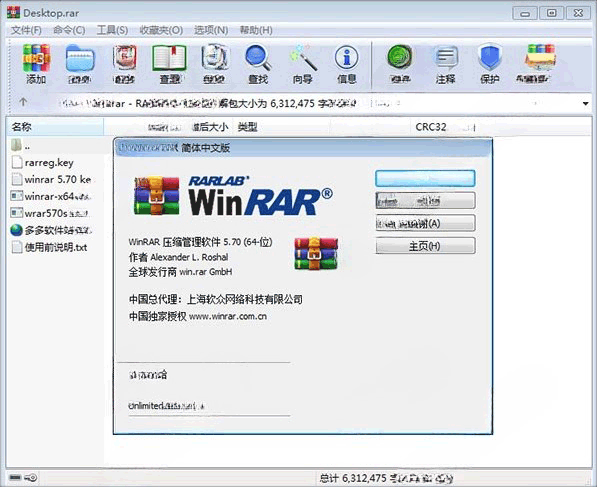Viewport: 597px width, 487px height.
Task: Click the archive path text in address bar
Action: pos(209,103)
